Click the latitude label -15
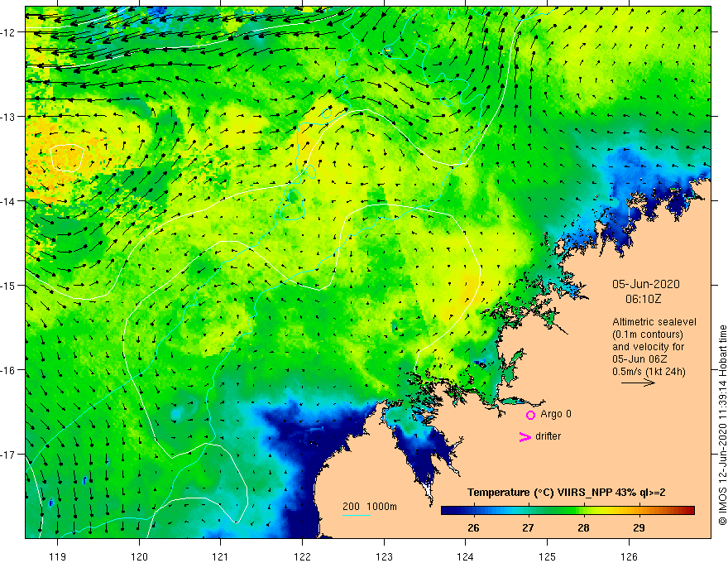Image resolution: width=728 pixels, height=563 pixels. [x=9, y=285]
